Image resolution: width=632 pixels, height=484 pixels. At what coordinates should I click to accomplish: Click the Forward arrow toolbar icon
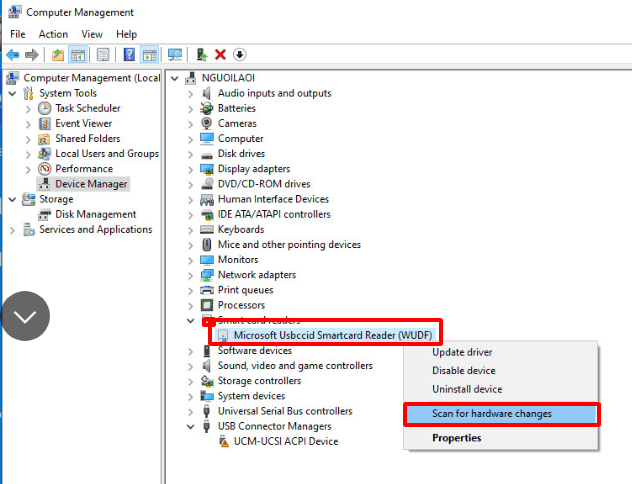pyautogui.click(x=31, y=54)
